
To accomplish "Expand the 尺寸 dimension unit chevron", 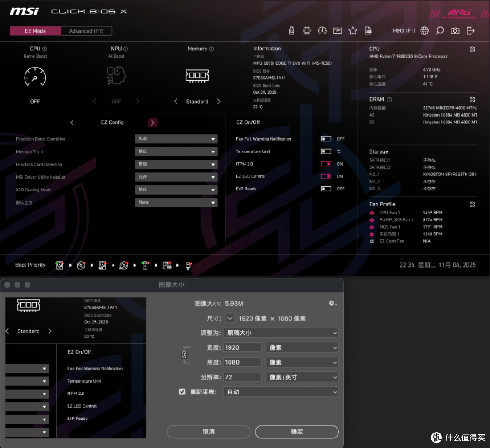I will pyautogui.click(x=230, y=318).
